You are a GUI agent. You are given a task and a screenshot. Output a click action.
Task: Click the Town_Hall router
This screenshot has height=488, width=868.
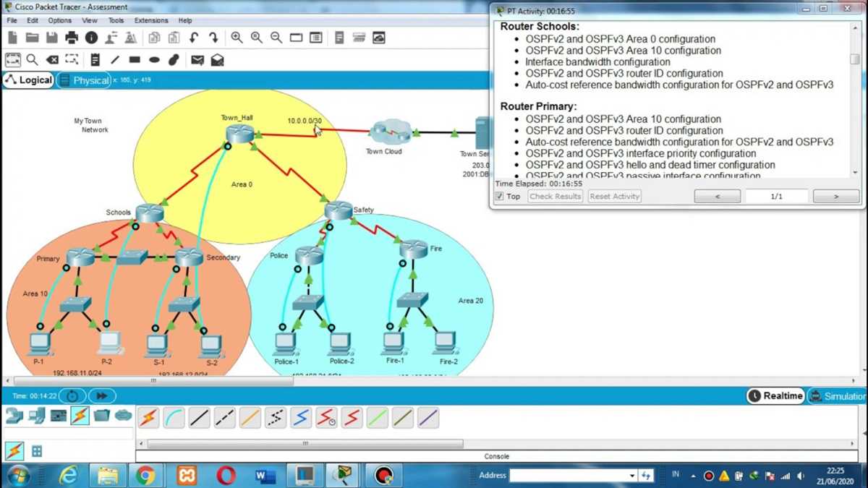239,134
